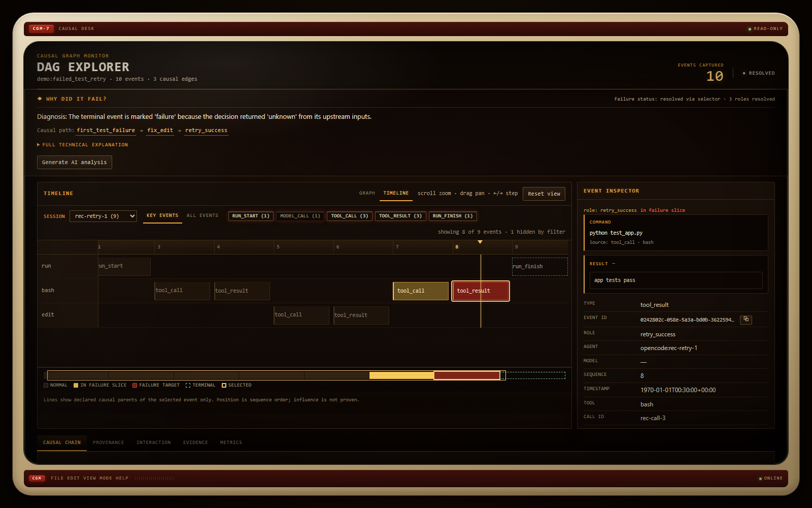Follow the fix_edit causal path link
This screenshot has height=508, width=812.
pyautogui.click(x=160, y=131)
